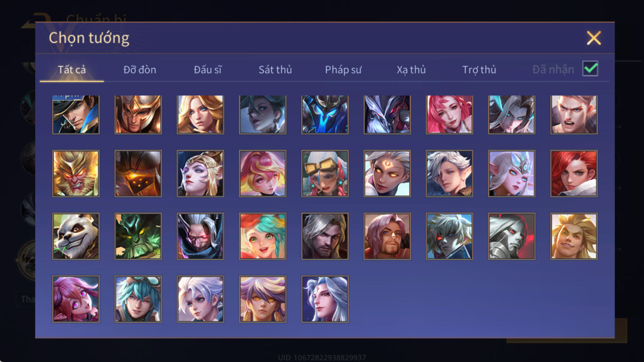This screenshot has width=644, height=362.
Task: Switch to the Đỡ đòn tab
Action: coord(140,70)
